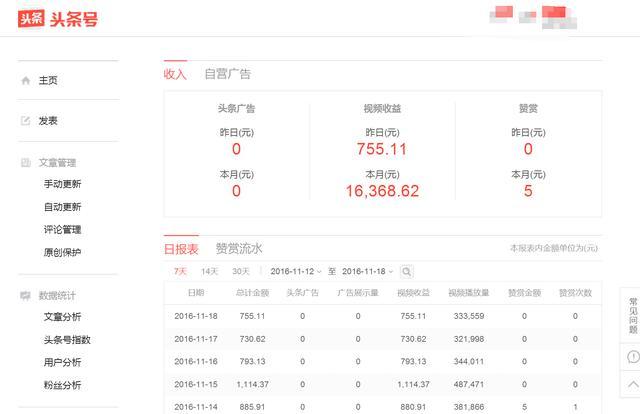This screenshot has height=414, width=640.
Task: Open 文章分析 in sidebar
Action: (x=62, y=317)
